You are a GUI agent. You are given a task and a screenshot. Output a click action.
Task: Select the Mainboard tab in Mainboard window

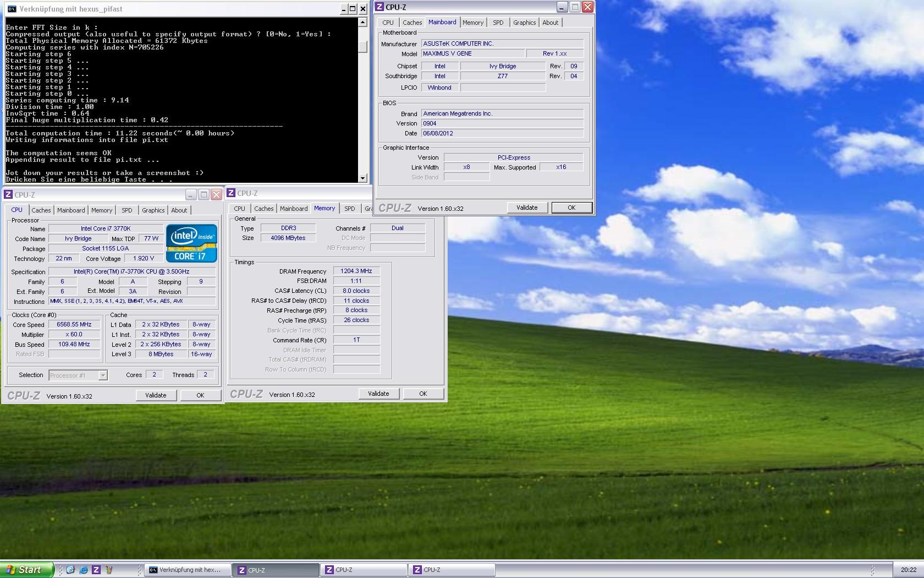442,22
